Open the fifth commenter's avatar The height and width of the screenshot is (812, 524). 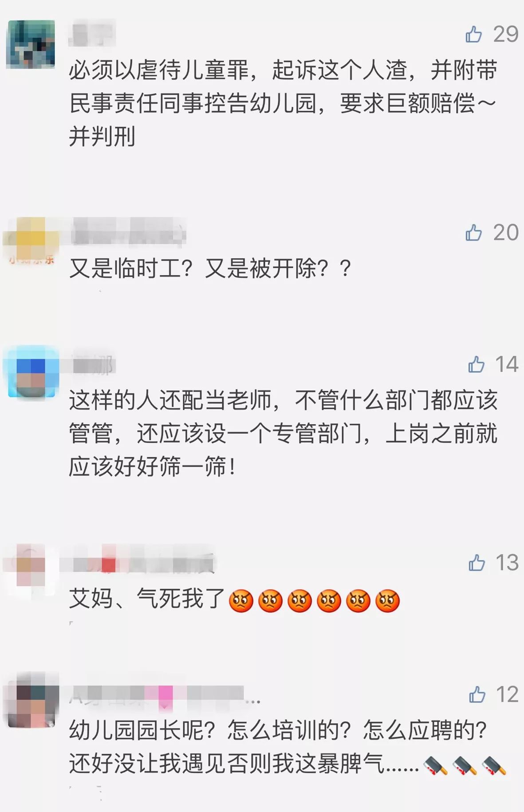(31, 700)
